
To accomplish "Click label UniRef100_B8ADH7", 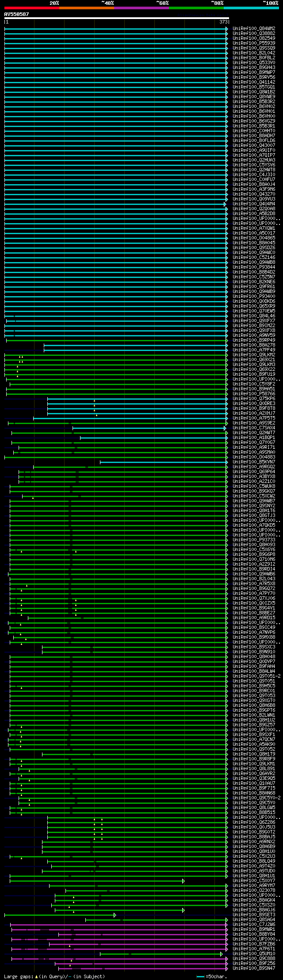I will [254, 135].
